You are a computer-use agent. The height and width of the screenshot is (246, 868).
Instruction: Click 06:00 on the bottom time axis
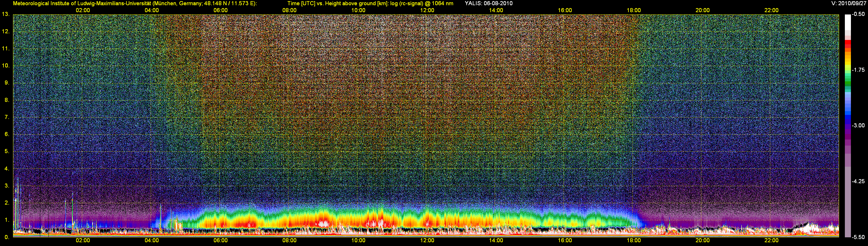click(x=220, y=240)
